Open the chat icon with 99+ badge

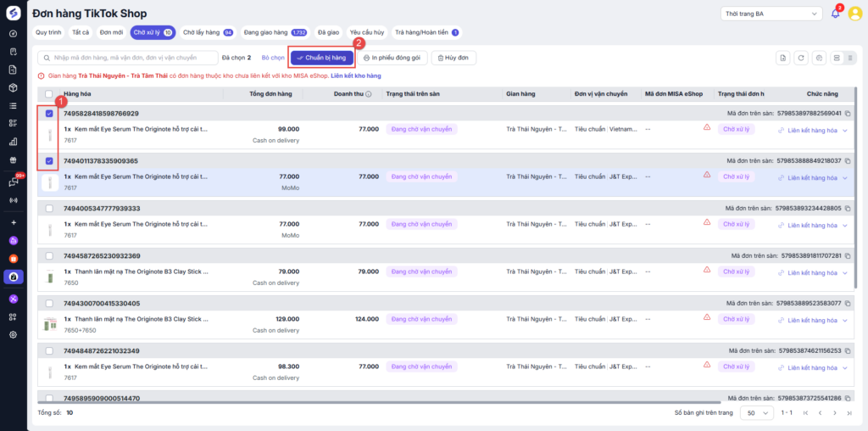pos(13,182)
